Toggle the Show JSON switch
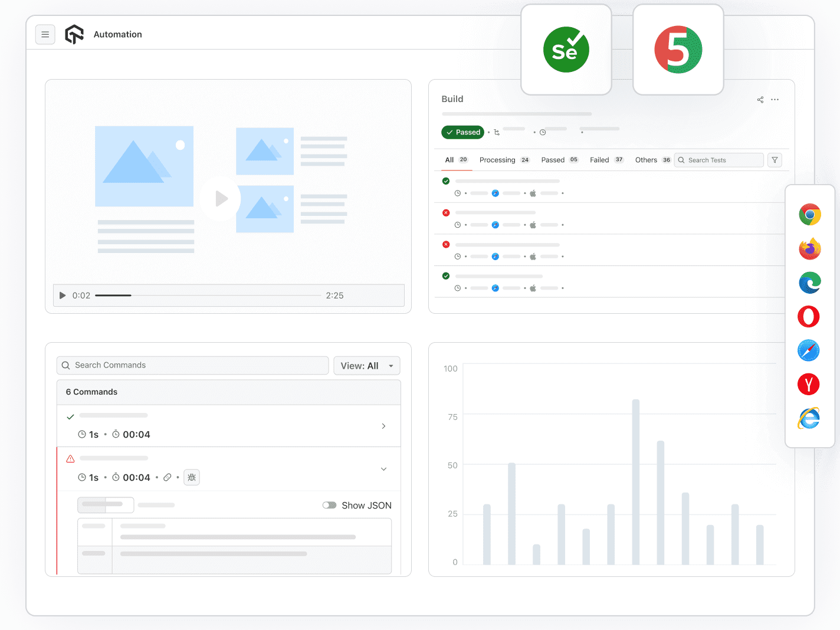The image size is (840, 630). 329,505
